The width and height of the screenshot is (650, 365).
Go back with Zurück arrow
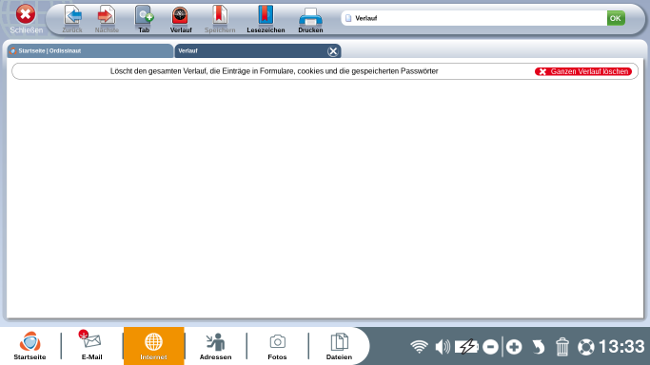[73, 19]
